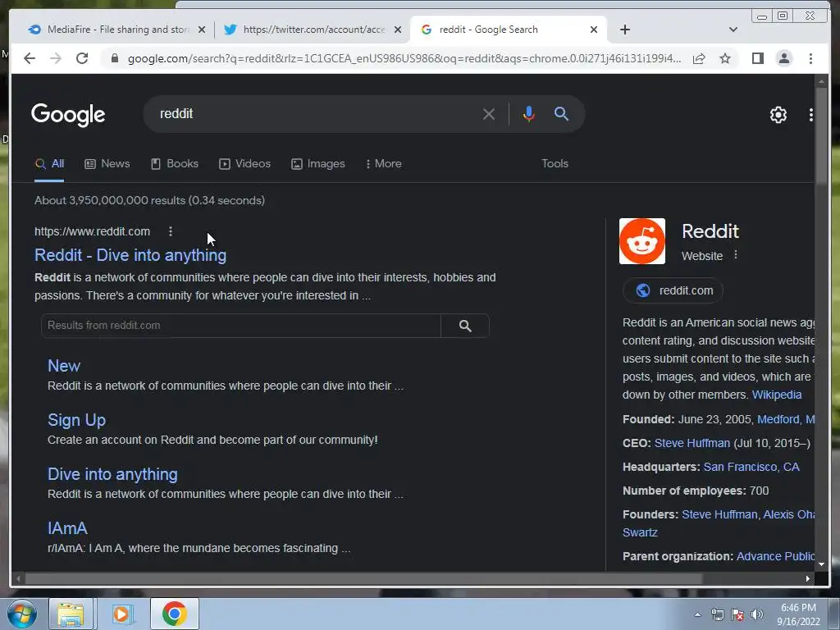Close the reddit Google Search tab
The height and width of the screenshot is (630, 840).
(x=594, y=30)
